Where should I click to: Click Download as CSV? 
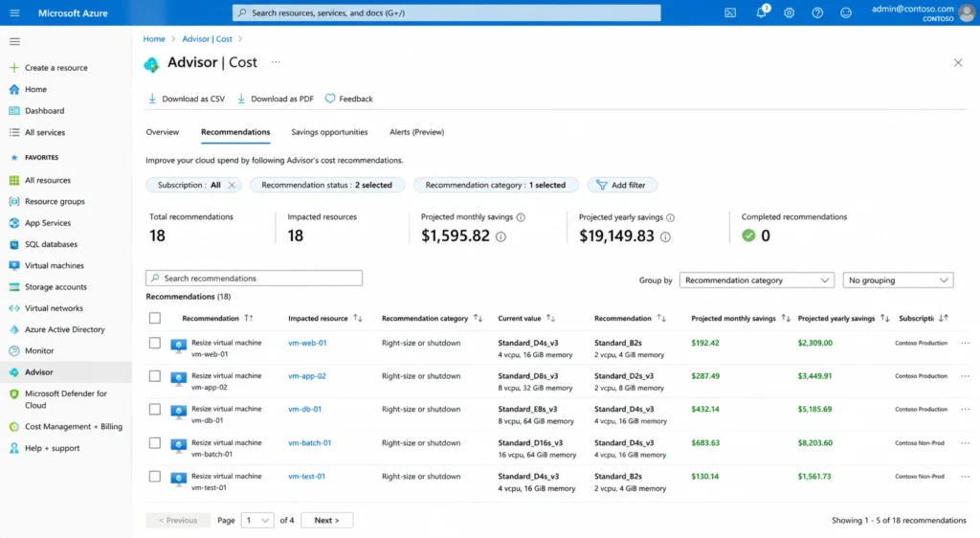pos(187,99)
